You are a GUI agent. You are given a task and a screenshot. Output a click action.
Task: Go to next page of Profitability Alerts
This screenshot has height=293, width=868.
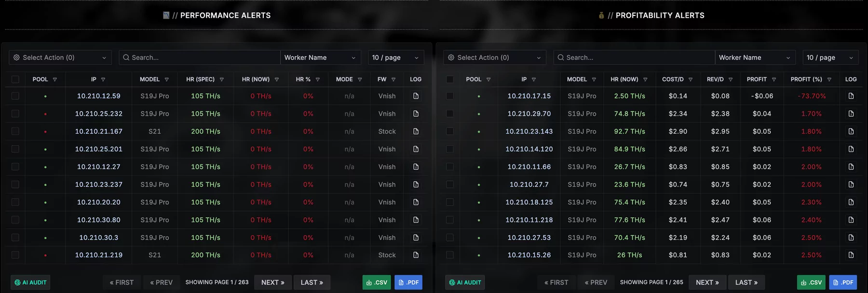pyautogui.click(x=707, y=282)
